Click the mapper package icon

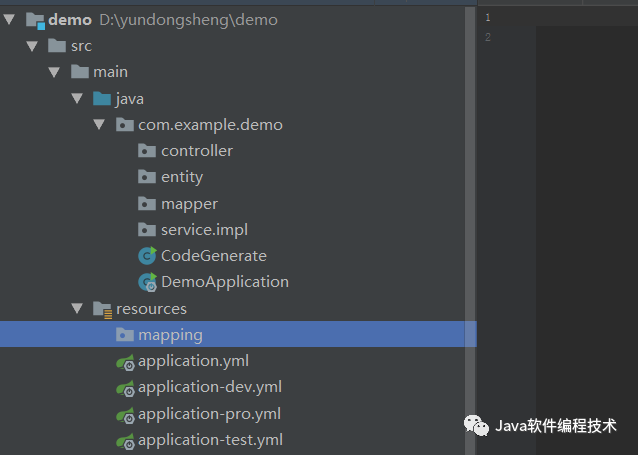click(x=147, y=203)
